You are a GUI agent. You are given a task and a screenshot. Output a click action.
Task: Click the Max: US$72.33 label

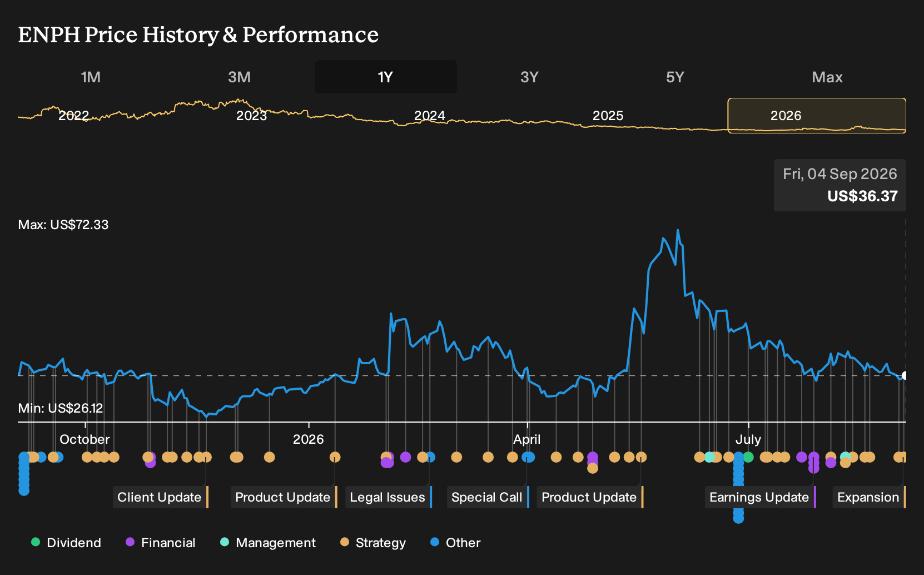[x=63, y=225]
